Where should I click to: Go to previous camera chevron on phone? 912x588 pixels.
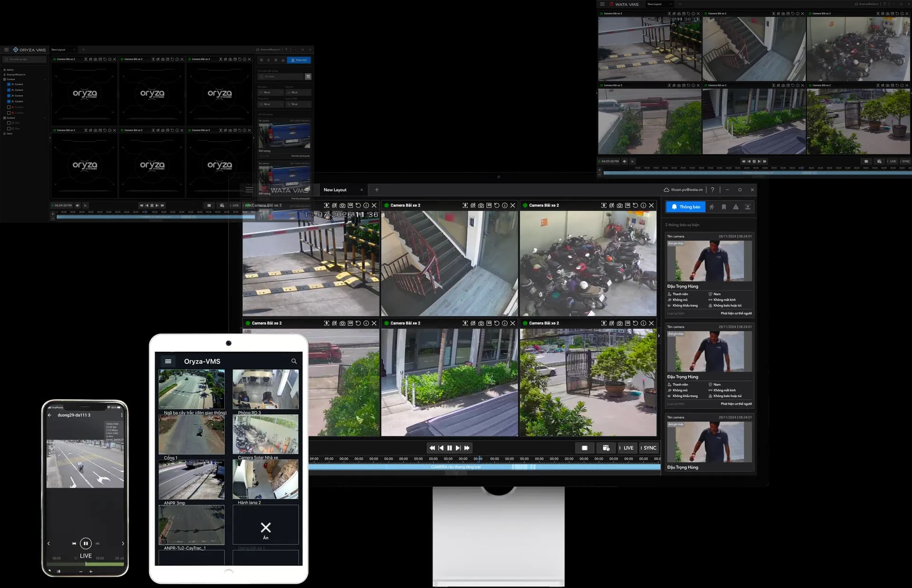tap(48, 543)
